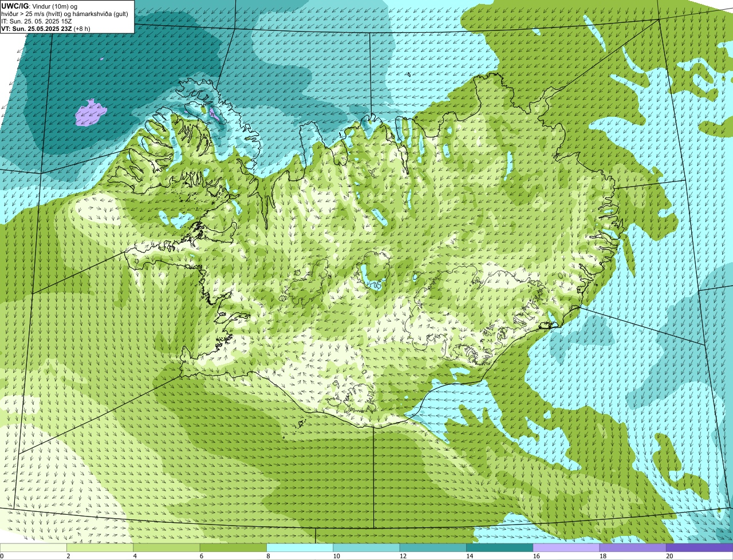
Task: Click the legend scale label "6"
Action: (201, 556)
